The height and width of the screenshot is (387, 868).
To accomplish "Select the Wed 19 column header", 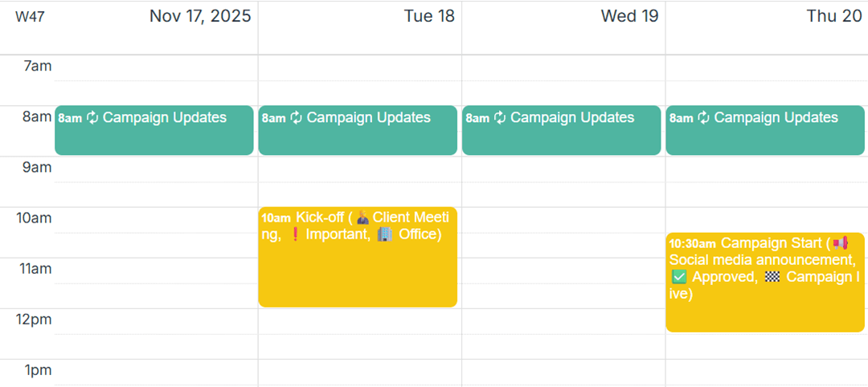I will click(629, 16).
